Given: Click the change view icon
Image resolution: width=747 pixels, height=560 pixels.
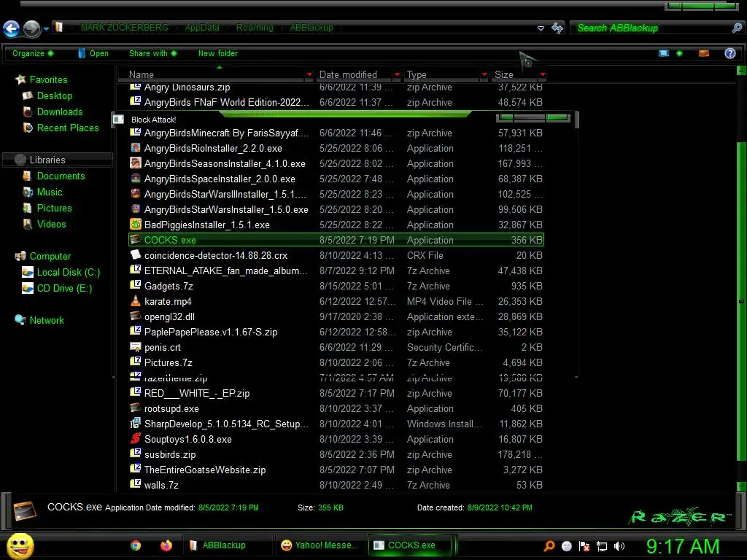Looking at the screenshot, I should [664, 53].
